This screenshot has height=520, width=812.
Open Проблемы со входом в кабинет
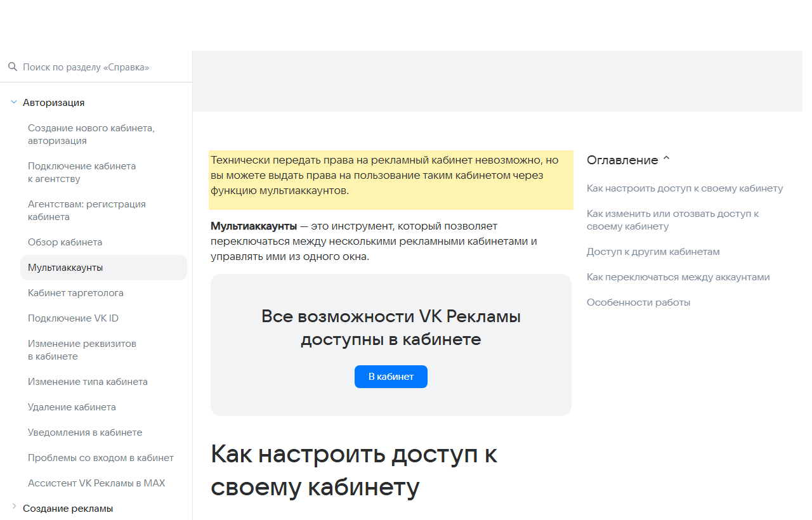coord(101,458)
